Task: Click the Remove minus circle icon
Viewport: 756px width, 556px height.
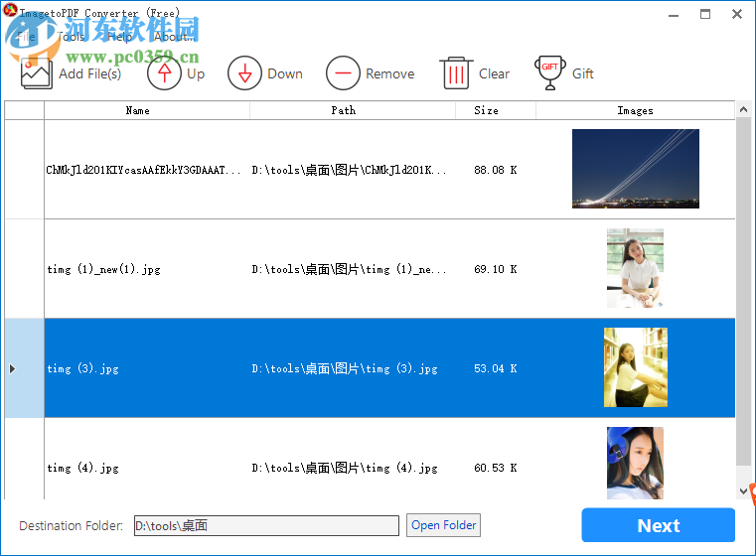Action: 343,73
